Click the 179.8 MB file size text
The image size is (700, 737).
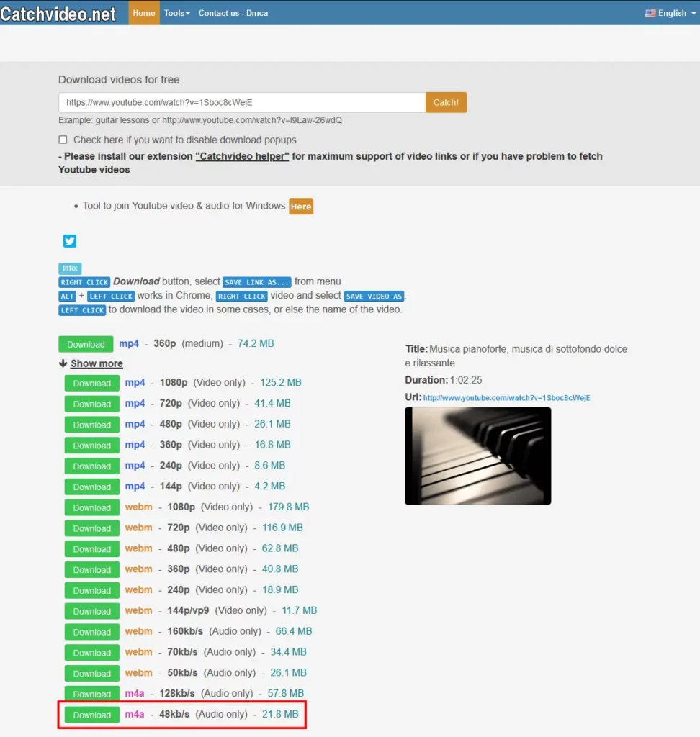(288, 507)
